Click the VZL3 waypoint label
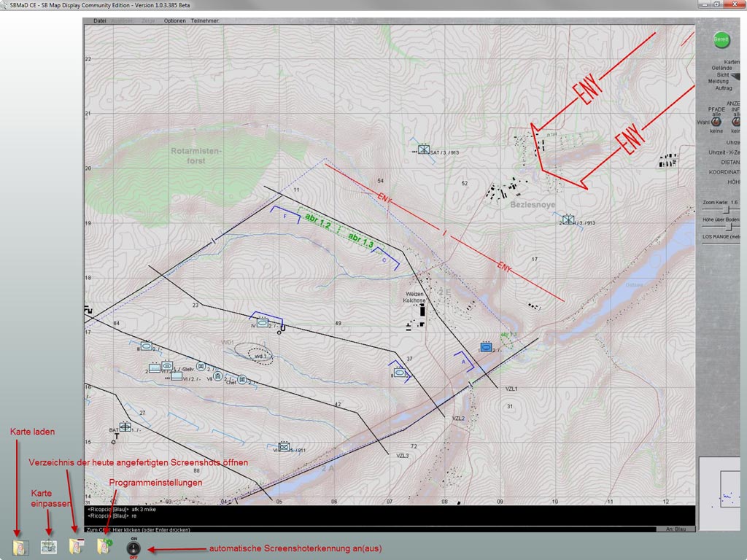 [x=403, y=456]
